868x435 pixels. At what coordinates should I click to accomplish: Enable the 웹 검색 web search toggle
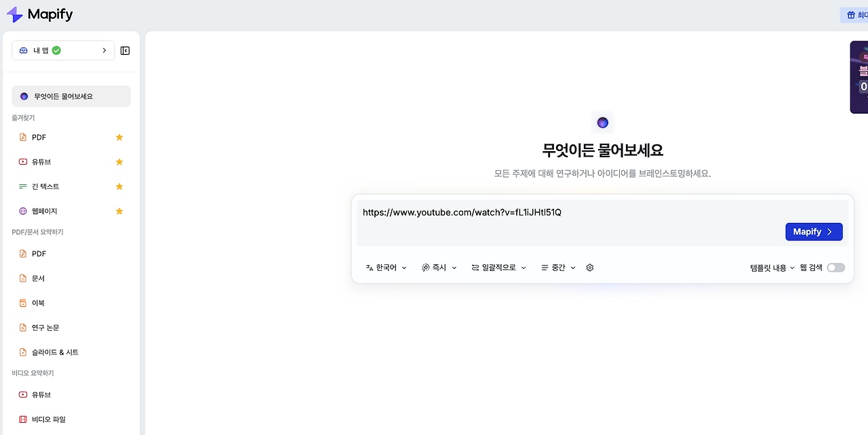point(835,267)
